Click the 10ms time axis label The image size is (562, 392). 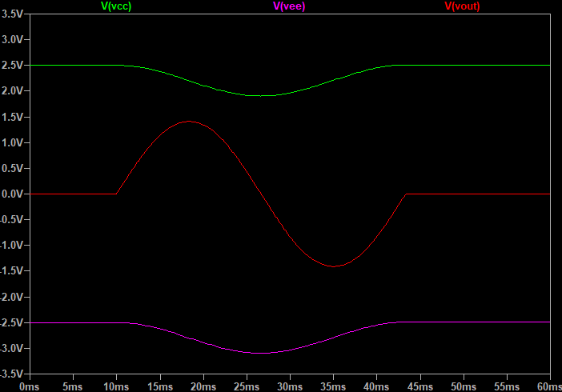[116, 386]
